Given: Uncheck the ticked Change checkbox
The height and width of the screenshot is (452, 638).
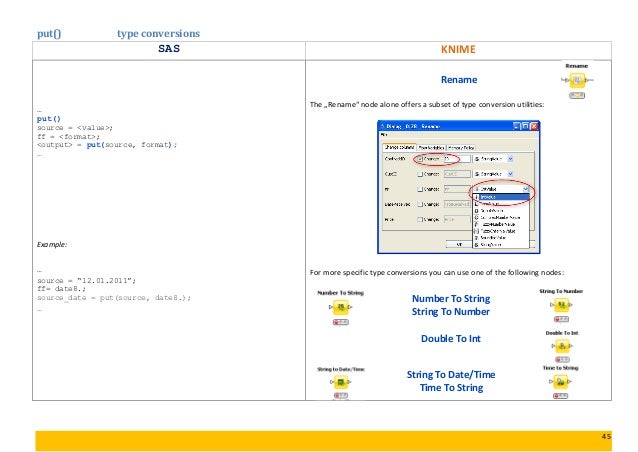Looking at the screenshot, I should click(420, 159).
